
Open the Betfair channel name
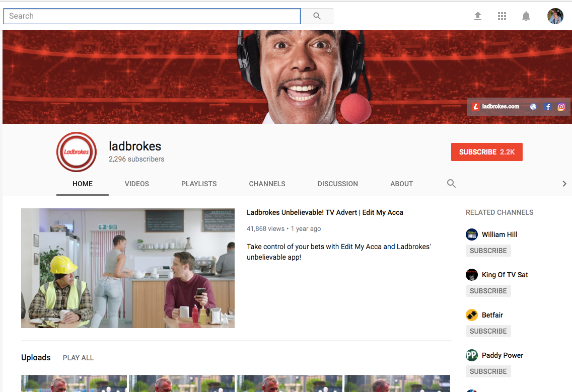[x=492, y=315]
